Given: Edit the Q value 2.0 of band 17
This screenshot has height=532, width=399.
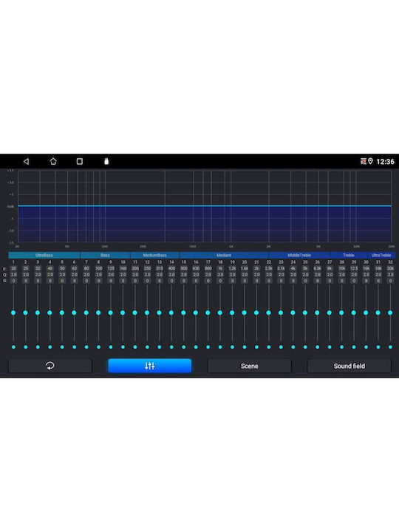Looking at the screenshot, I should 208,274.
